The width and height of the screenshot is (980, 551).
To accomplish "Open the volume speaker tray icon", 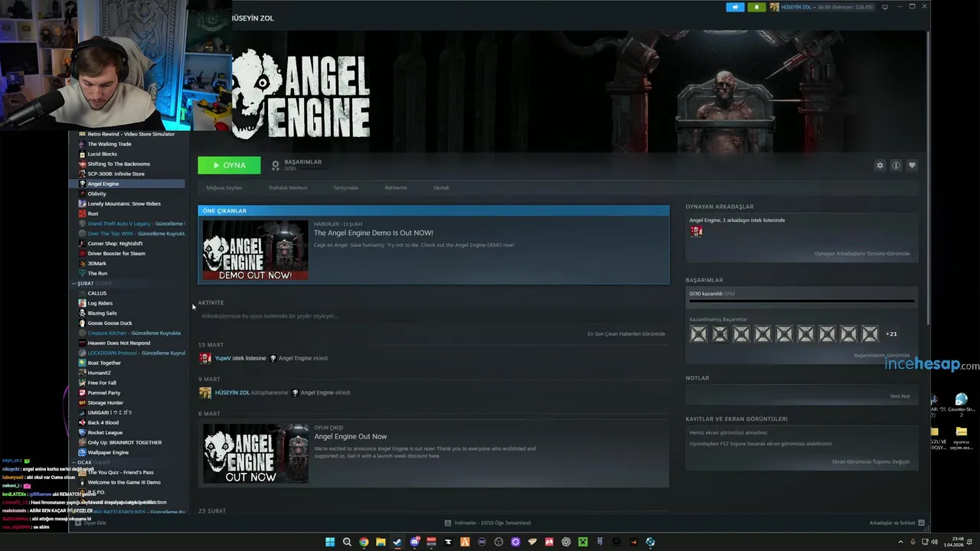I will pos(934,542).
